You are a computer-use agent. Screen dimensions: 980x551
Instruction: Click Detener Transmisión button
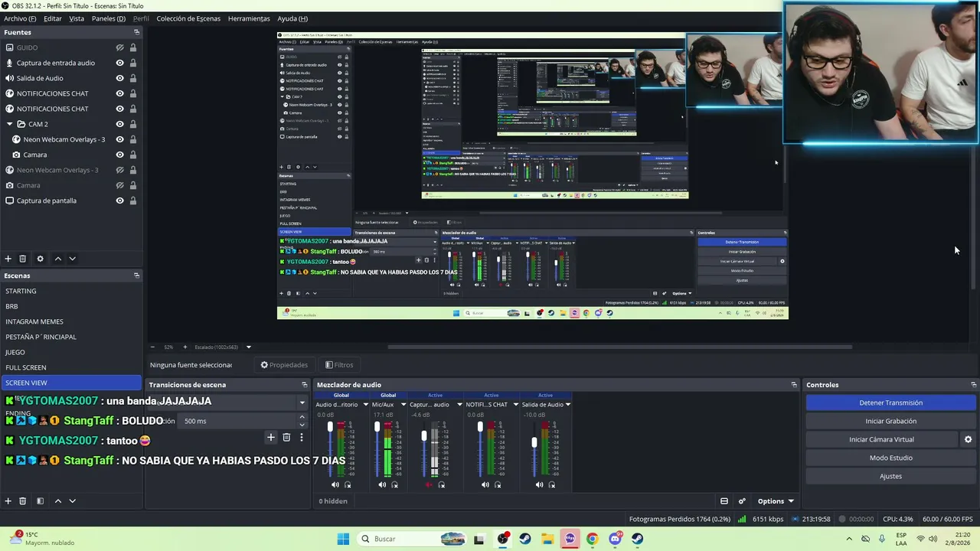pos(891,403)
